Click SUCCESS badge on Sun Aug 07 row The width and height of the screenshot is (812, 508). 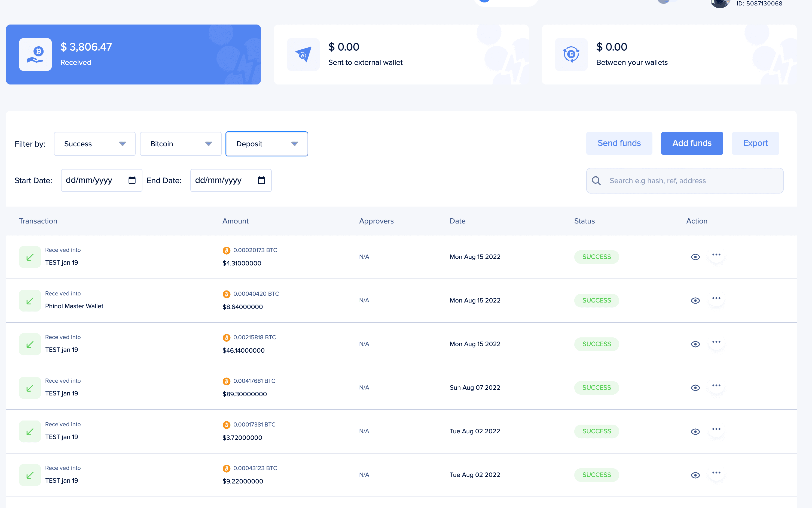597,388
